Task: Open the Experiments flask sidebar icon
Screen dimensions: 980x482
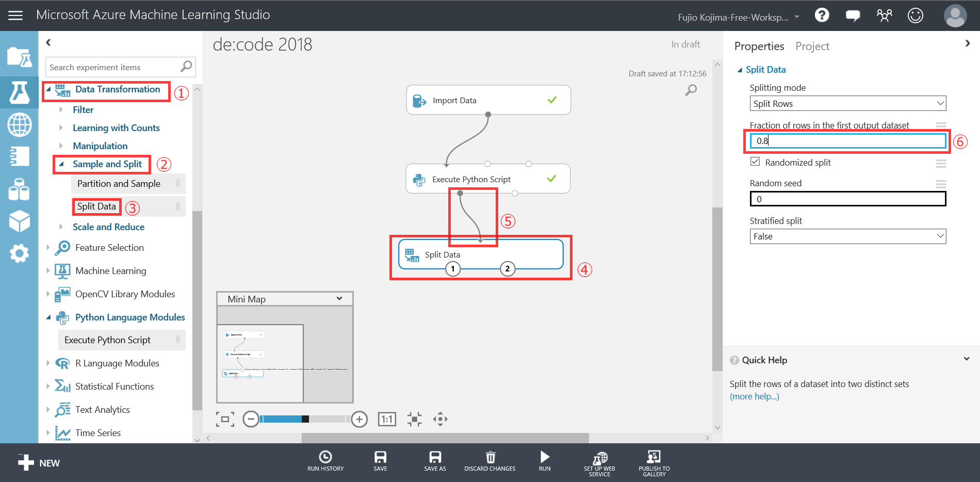Action: point(19,92)
